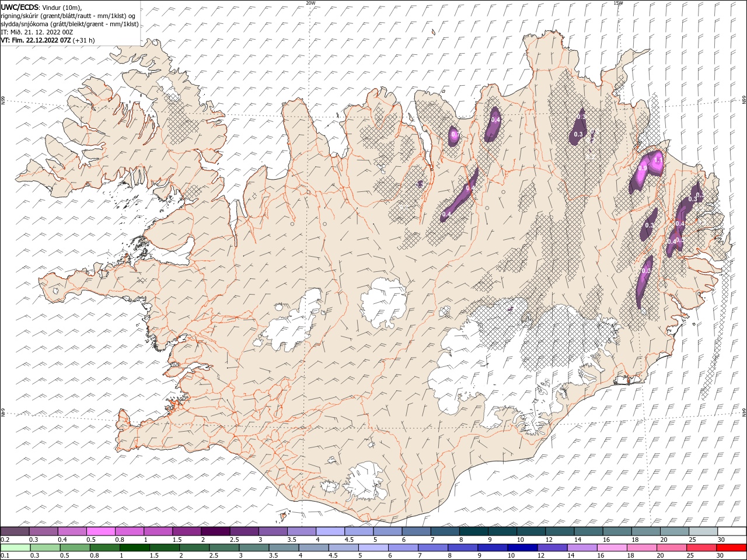Click the 20W longitude label
Screen dimensions: 747x560
(310, 3)
